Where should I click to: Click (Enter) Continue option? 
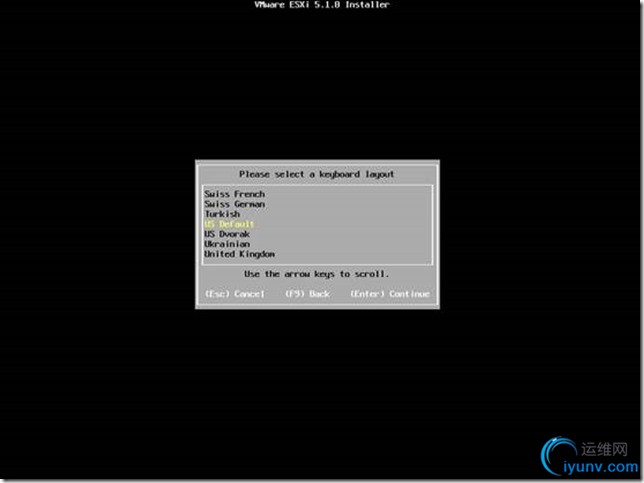click(x=390, y=294)
